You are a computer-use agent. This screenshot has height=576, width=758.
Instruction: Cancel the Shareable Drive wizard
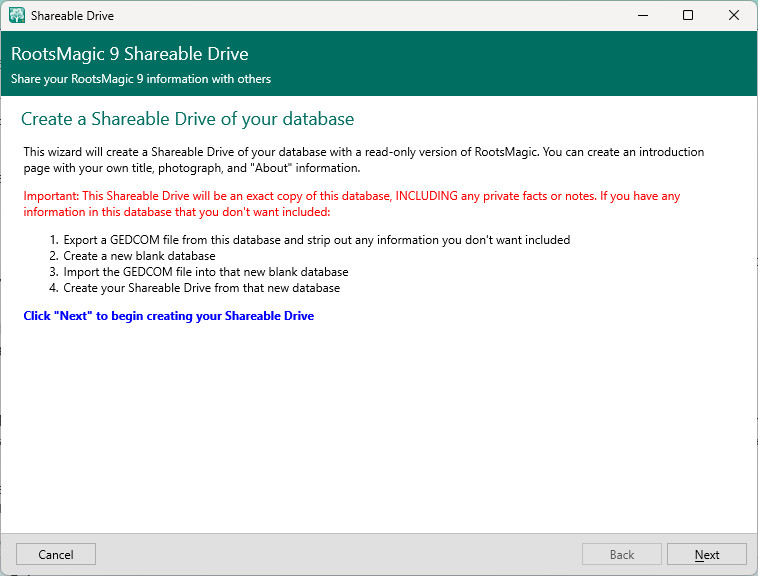56,554
